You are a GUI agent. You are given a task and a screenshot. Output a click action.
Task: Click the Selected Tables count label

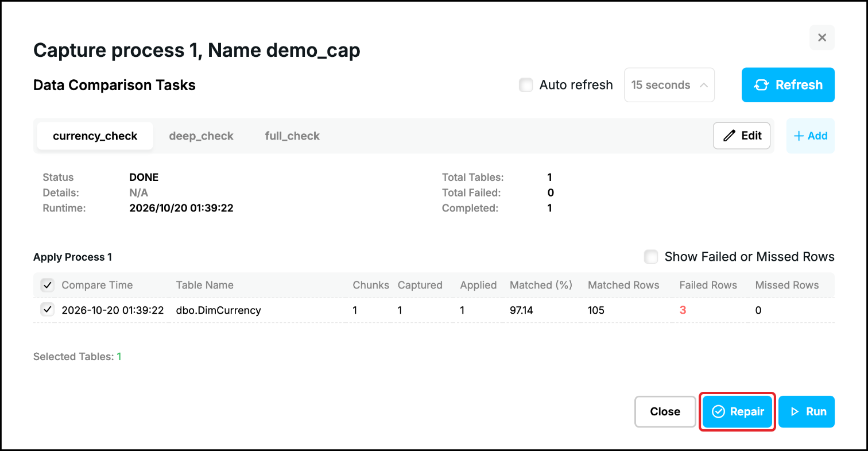pos(77,357)
